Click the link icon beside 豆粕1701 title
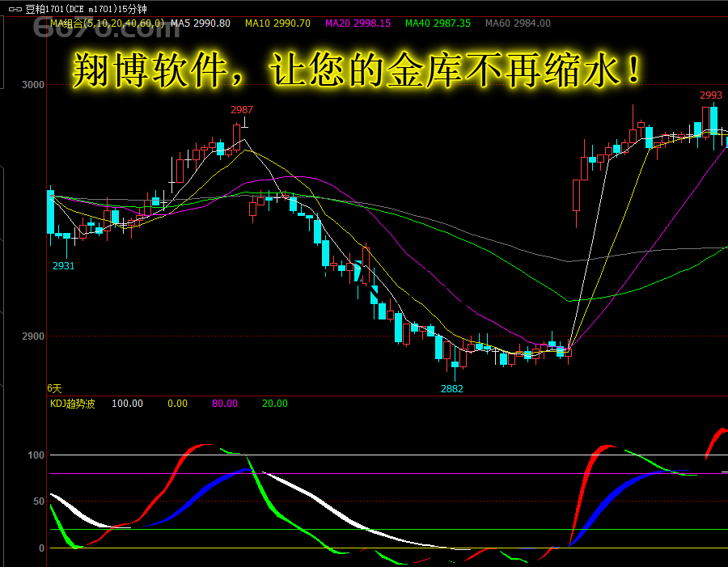This screenshot has height=567, width=728. [x=15, y=9]
